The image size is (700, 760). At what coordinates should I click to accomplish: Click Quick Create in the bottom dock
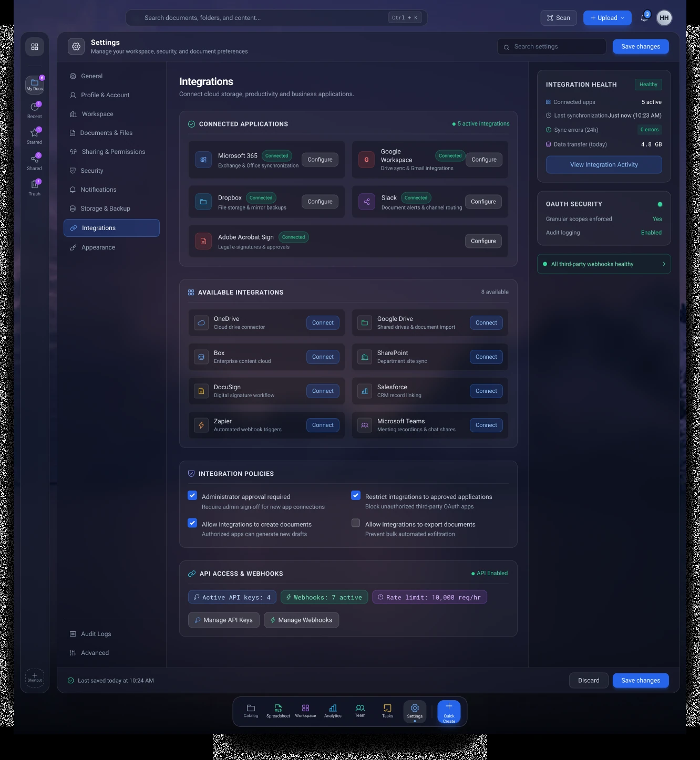[449, 712]
